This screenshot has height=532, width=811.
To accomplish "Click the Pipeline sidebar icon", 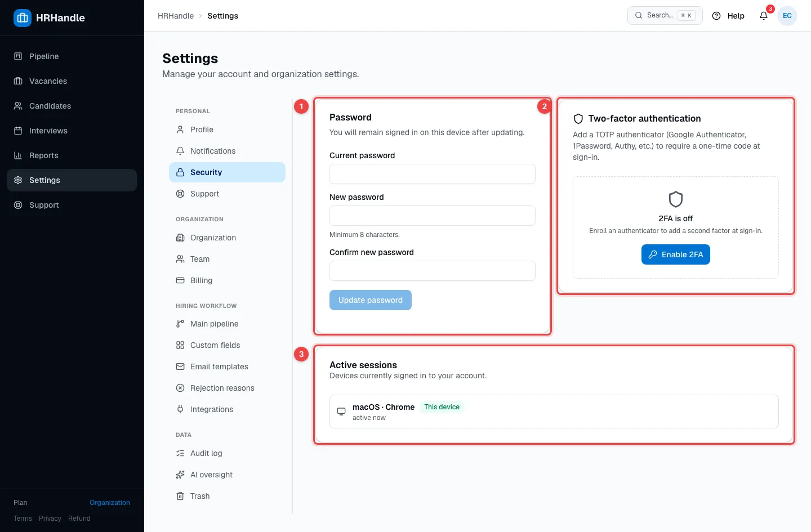I will (18, 56).
